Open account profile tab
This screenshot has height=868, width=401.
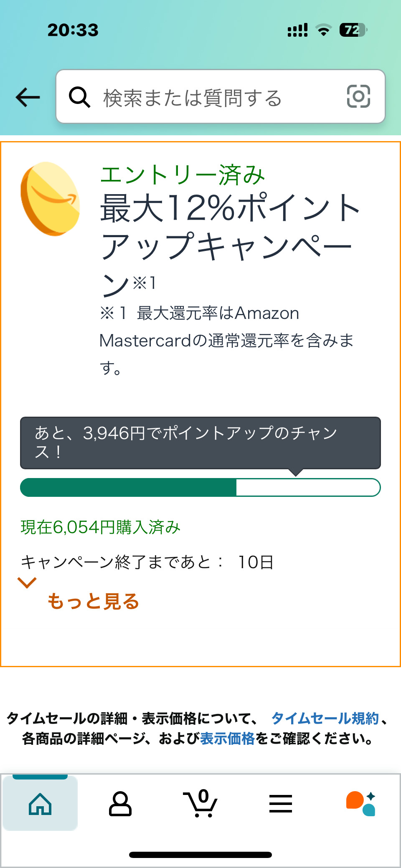(x=120, y=803)
